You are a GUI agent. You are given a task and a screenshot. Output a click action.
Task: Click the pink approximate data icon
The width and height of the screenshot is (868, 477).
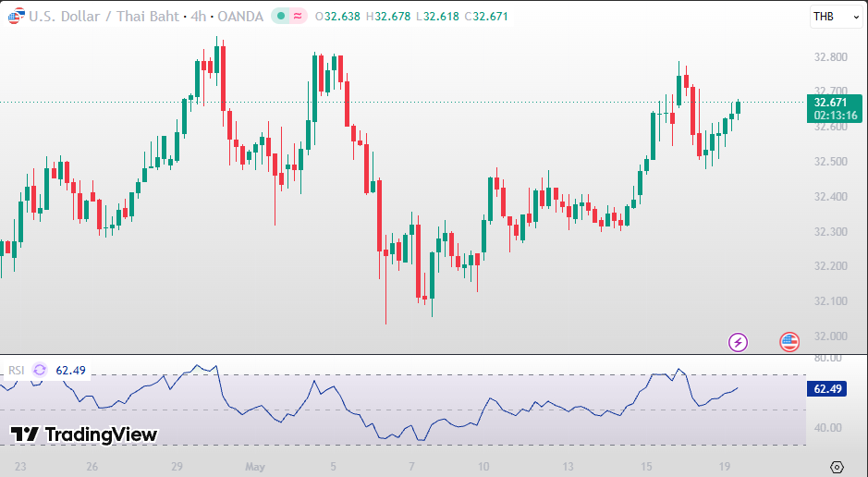click(x=298, y=17)
